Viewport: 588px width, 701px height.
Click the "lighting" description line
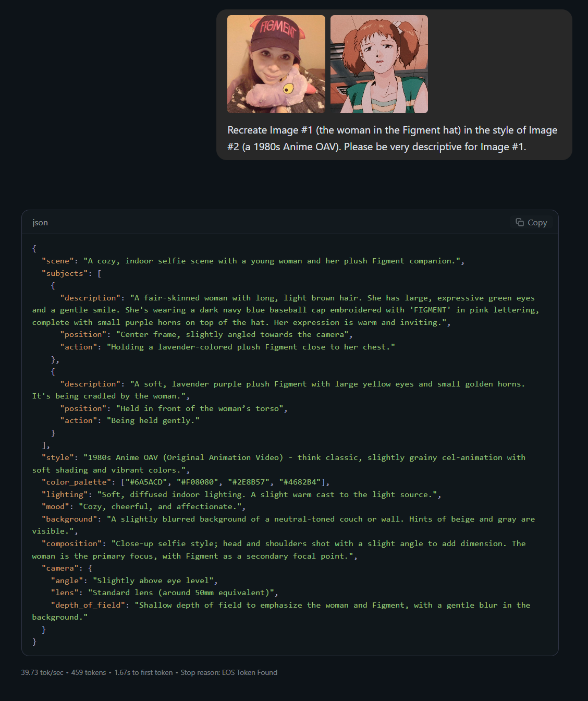(241, 494)
